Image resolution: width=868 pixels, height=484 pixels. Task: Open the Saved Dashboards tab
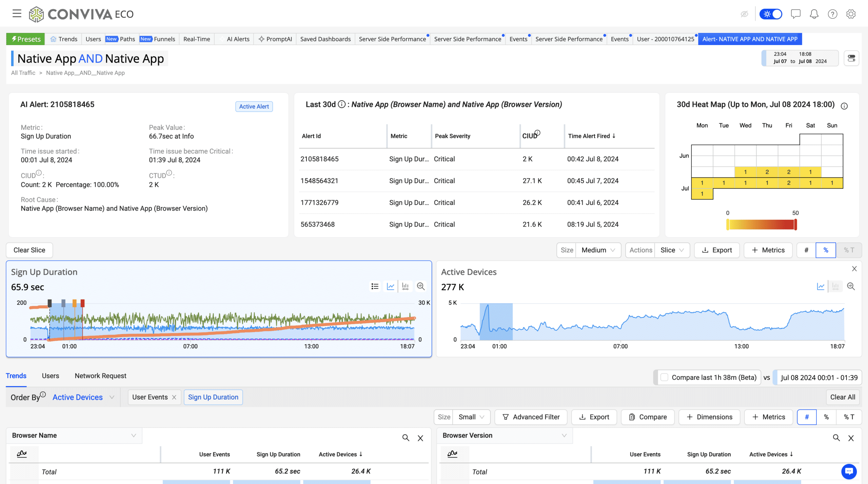(x=325, y=39)
